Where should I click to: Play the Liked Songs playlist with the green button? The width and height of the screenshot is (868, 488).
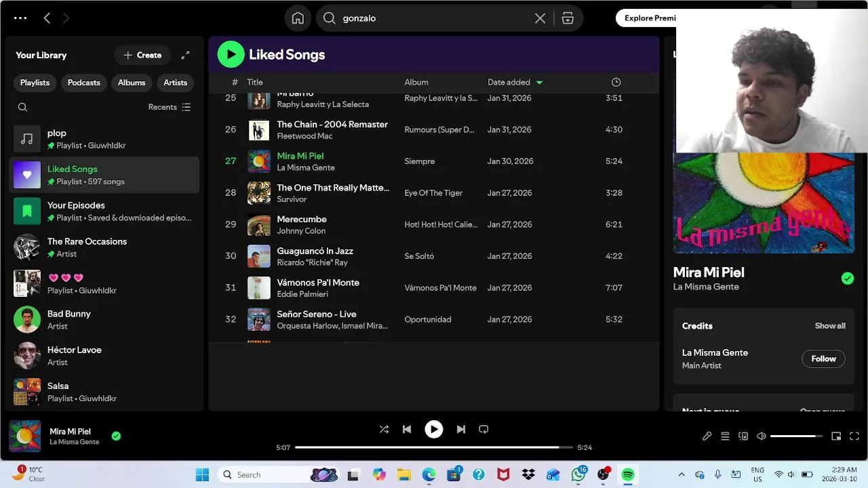pyautogui.click(x=231, y=54)
